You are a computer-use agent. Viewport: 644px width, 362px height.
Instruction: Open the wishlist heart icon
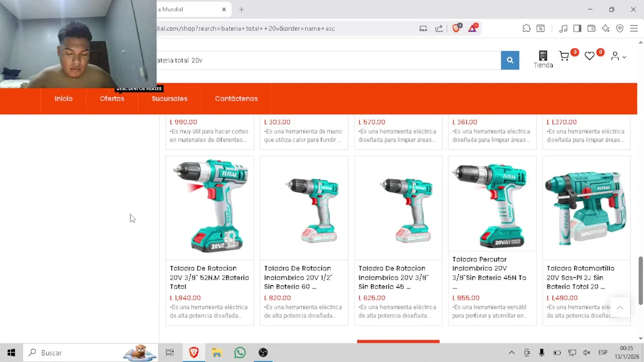590,56
